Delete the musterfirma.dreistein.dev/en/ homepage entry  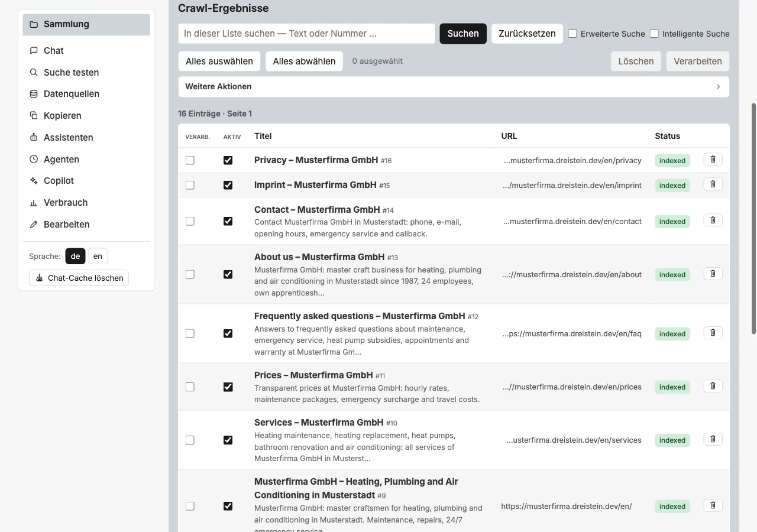tap(713, 505)
